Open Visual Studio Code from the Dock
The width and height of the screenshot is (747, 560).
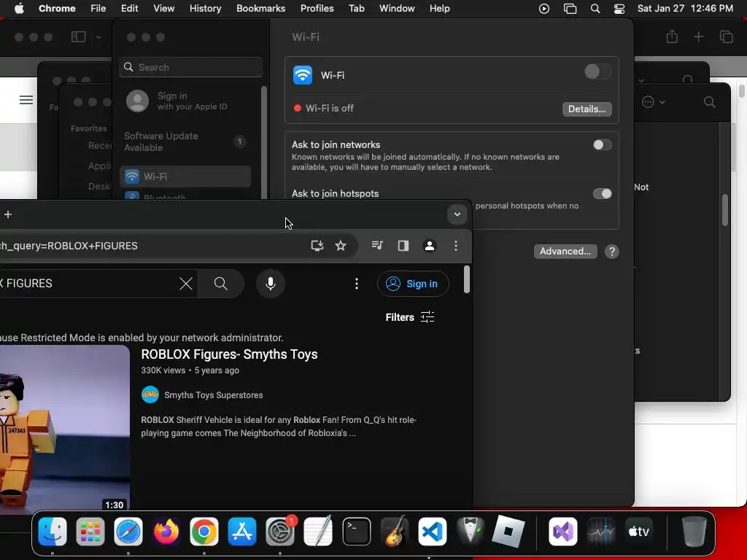[x=433, y=532]
